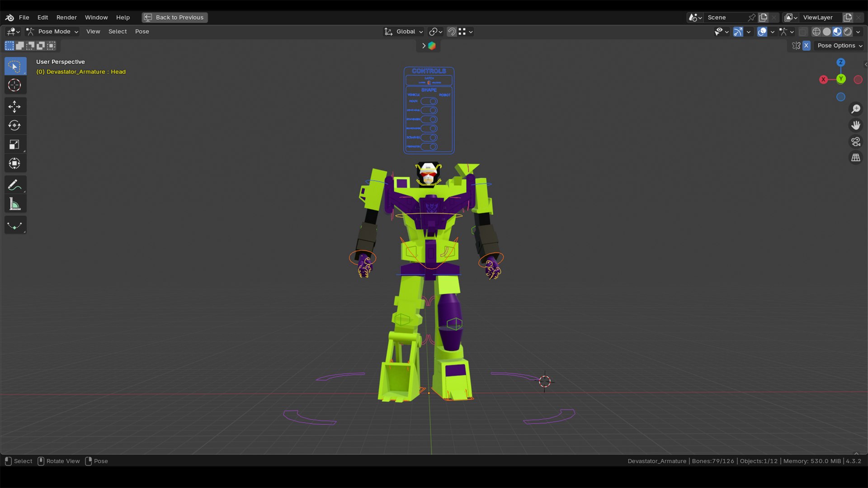Open the selectability and visibility dropdown
Viewport: 868px width, 488px height.
[722, 32]
